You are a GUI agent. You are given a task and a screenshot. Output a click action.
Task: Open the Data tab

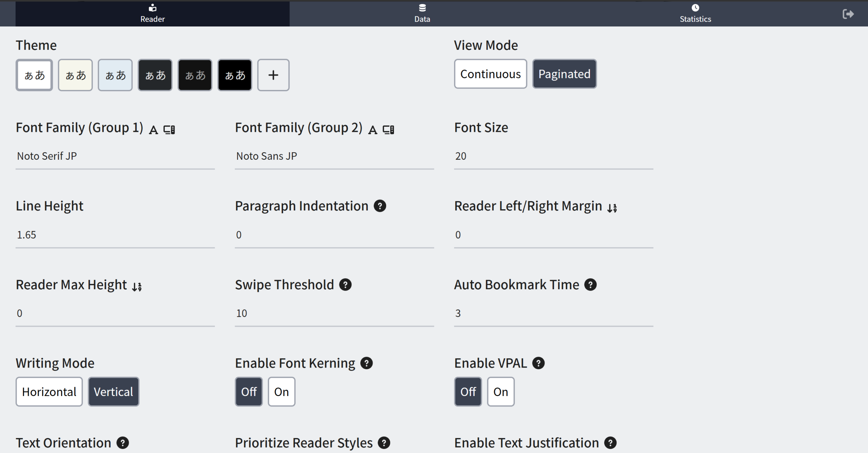coord(422,14)
